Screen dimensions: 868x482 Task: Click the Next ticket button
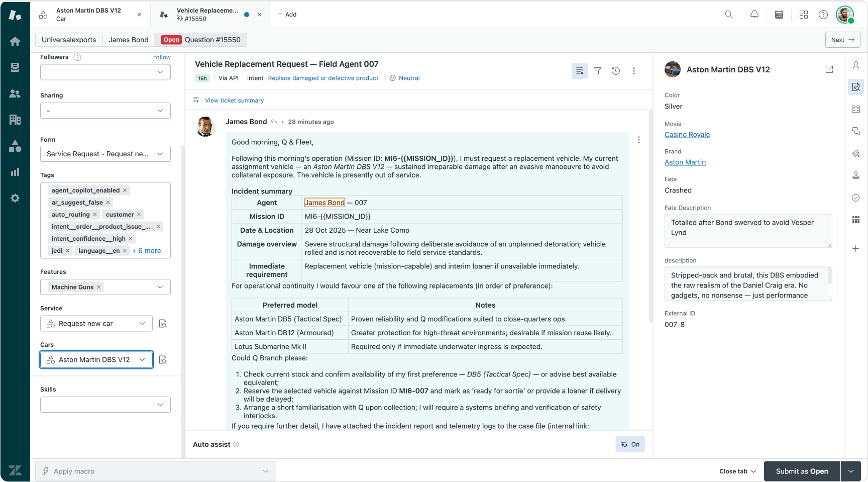(842, 40)
